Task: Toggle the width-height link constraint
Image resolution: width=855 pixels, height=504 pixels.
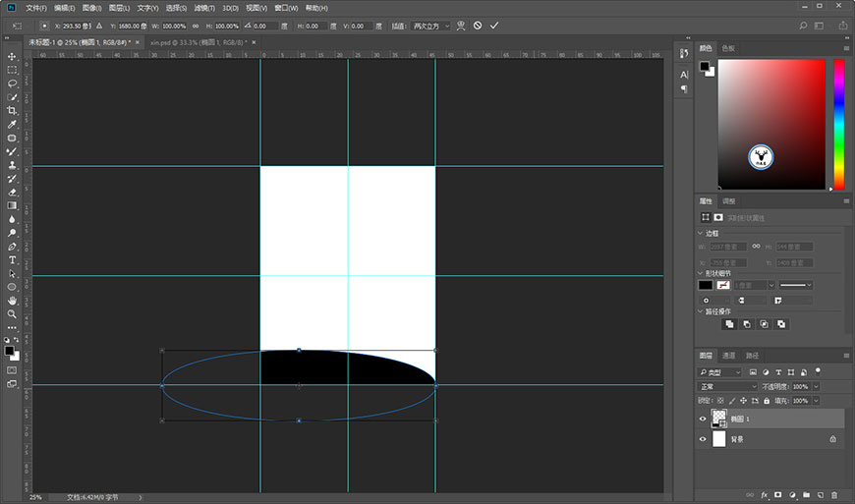Action: click(196, 27)
